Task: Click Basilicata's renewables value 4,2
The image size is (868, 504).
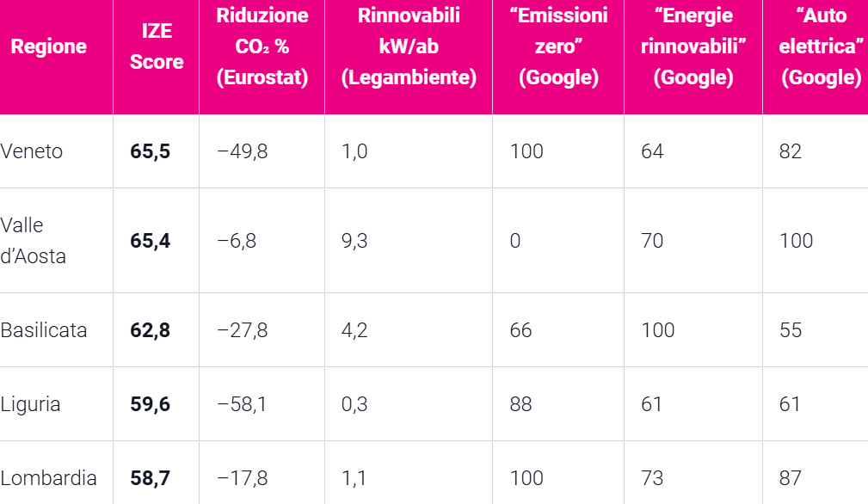Action: (354, 330)
